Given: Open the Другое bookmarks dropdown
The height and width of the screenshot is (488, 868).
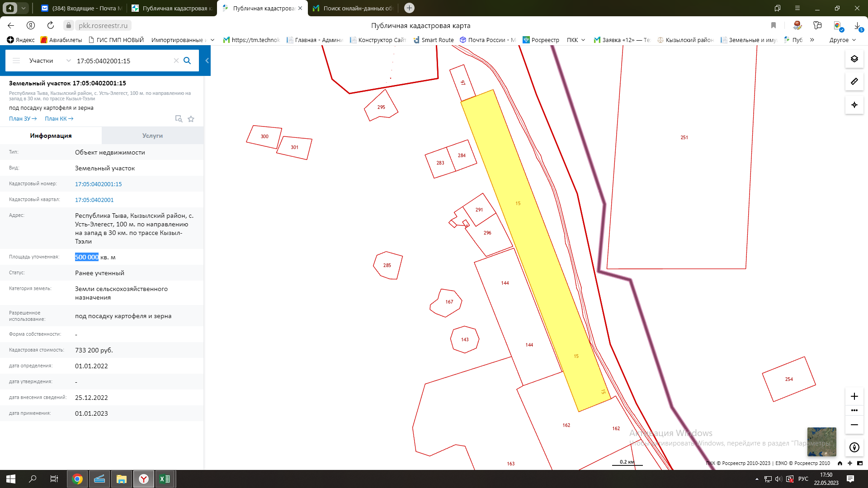Looking at the screenshot, I should [843, 40].
